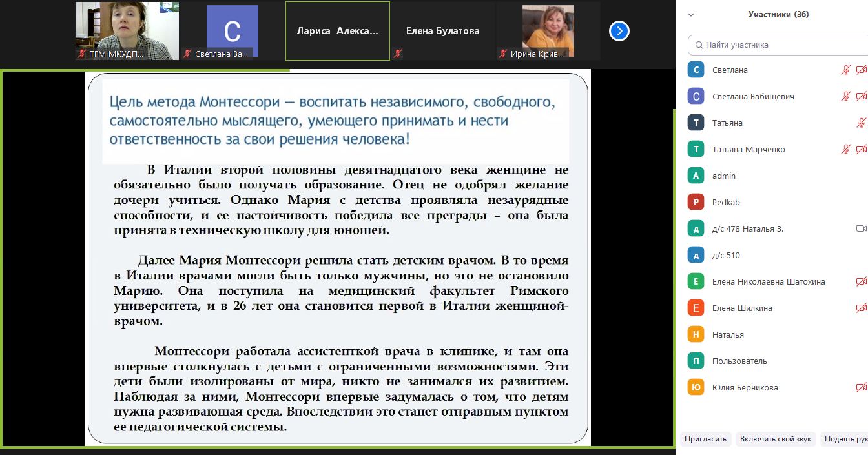Click the admin participant avatar
Image resolution: width=868 pixels, height=455 pixels.
click(x=696, y=176)
